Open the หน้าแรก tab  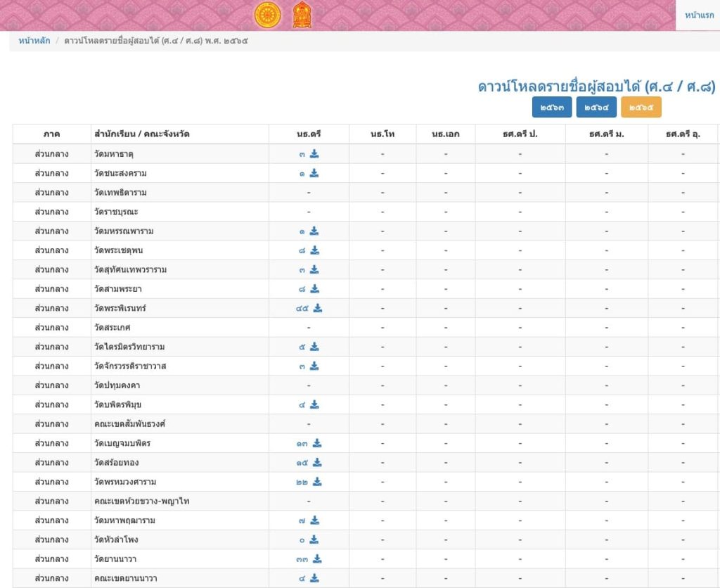click(x=699, y=15)
